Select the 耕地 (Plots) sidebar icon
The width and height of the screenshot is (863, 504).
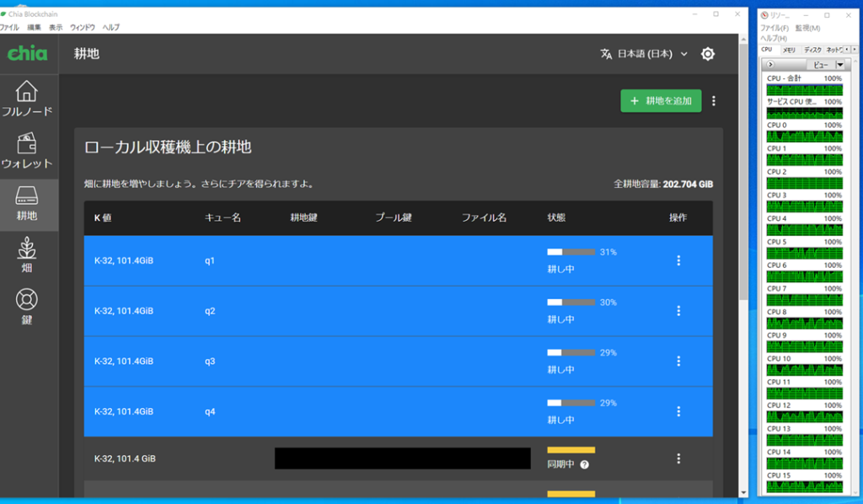pos(26,204)
